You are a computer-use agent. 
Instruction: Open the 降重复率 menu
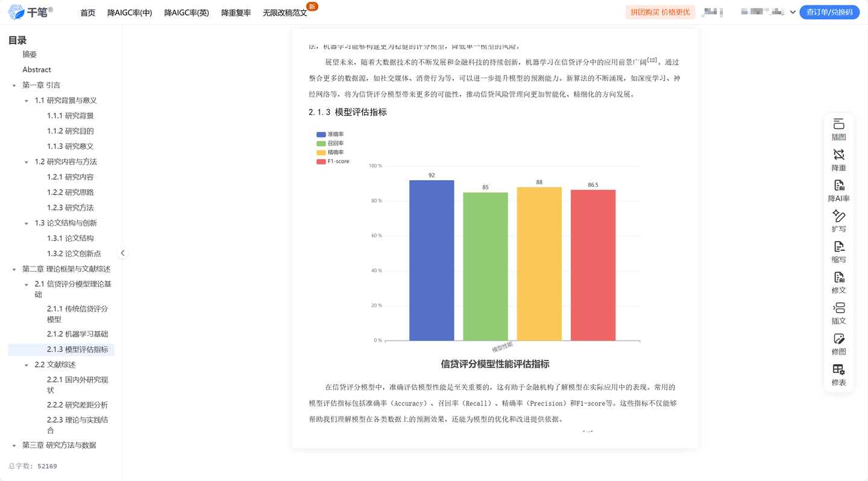(x=236, y=13)
